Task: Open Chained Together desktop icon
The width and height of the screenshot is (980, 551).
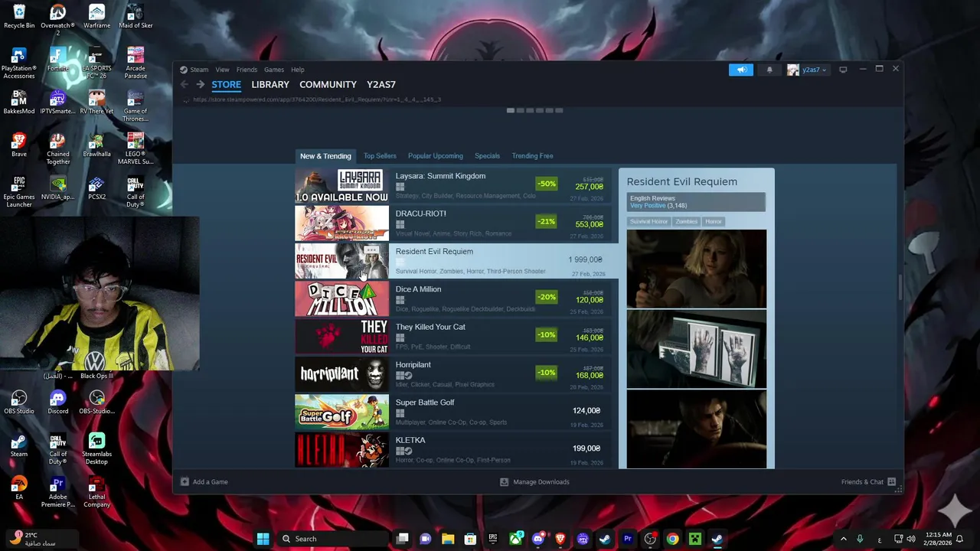Action: (x=57, y=148)
